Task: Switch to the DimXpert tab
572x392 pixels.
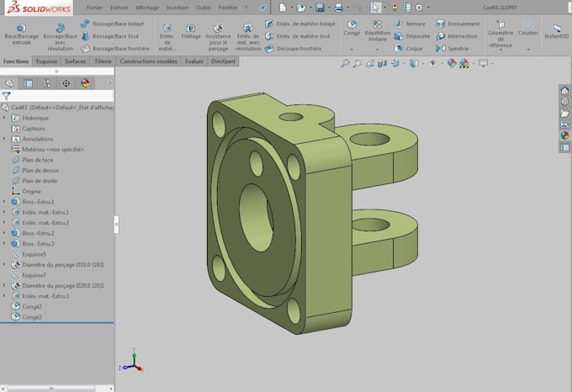Action: click(223, 61)
